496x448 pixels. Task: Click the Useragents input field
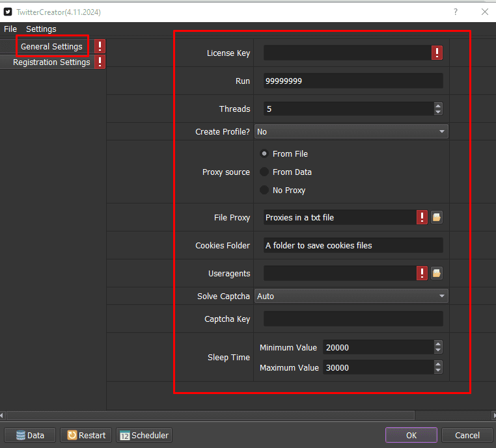(340, 273)
